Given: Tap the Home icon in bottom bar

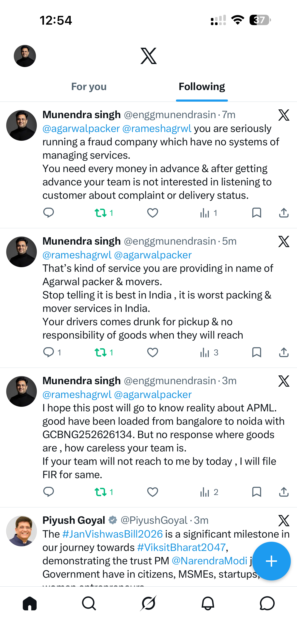Looking at the screenshot, I should 30,603.
